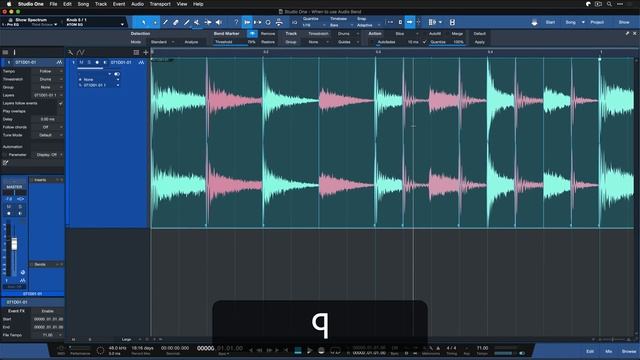Toggle the loop button in the transport

tap(336, 350)
